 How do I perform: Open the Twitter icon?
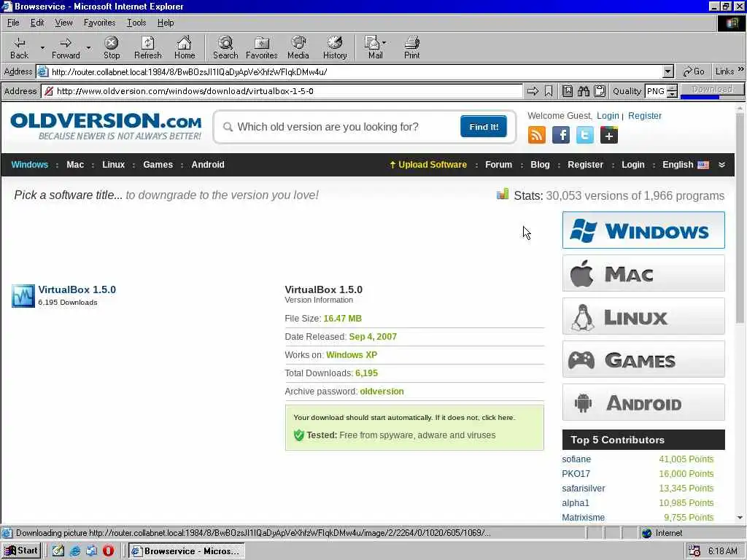(585, 135)
